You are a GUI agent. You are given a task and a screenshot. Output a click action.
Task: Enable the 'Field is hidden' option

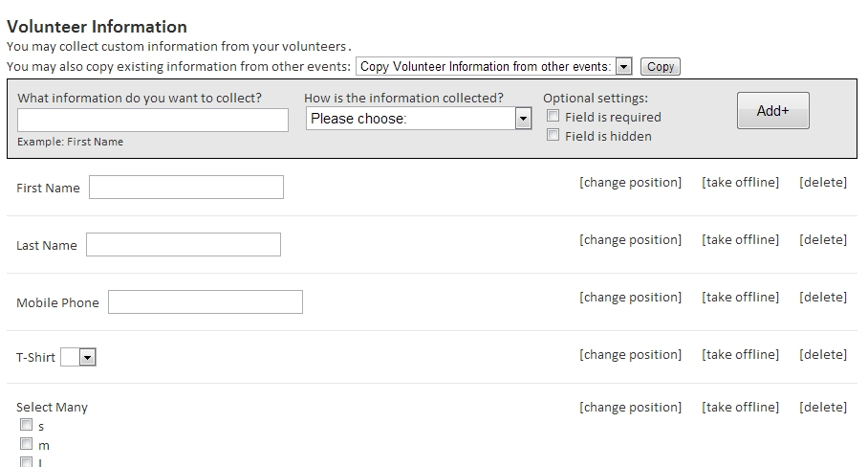[553, 136]
